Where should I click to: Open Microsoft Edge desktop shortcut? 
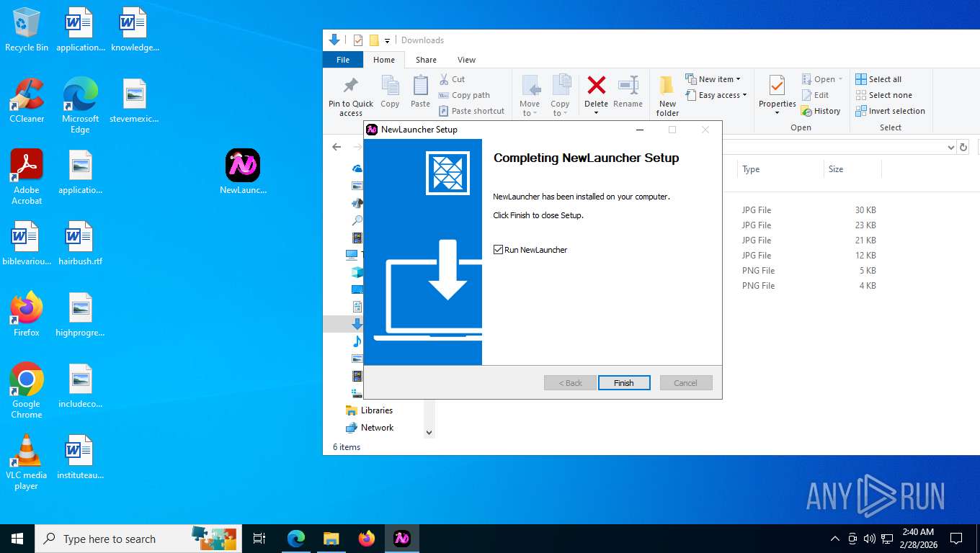80,105
